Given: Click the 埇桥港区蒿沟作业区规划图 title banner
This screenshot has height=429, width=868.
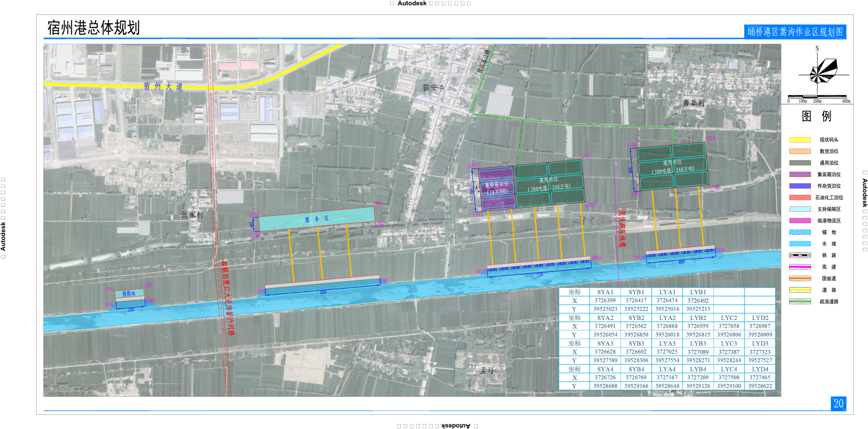Looking at the screenshot, I should 795,32.
